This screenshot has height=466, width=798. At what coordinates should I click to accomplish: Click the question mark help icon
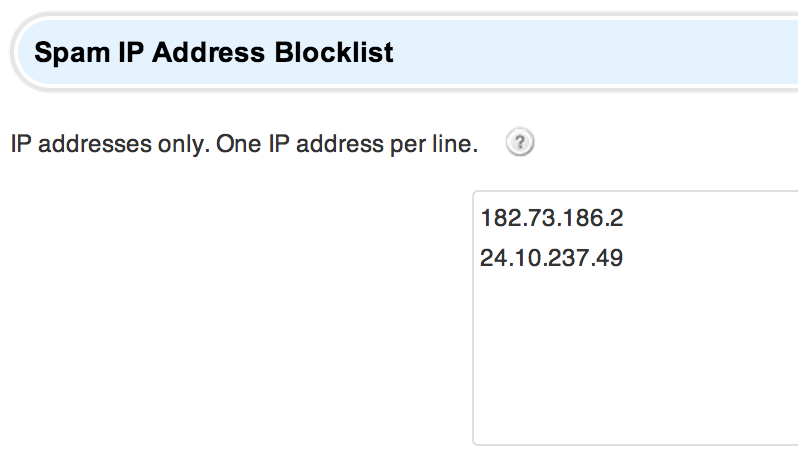point(520,142)
